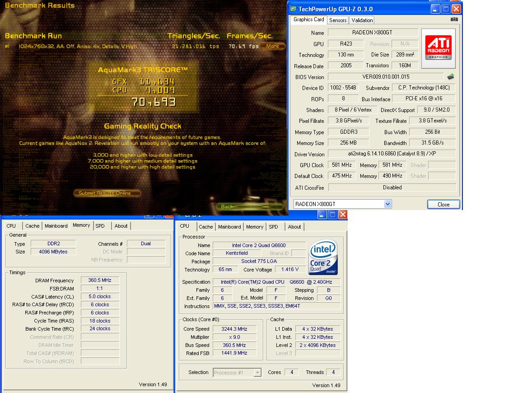Click the Bus Interface value PCI-E x16 @ x16
This screenshot has height=393, width=532.
tap(424, 98)
